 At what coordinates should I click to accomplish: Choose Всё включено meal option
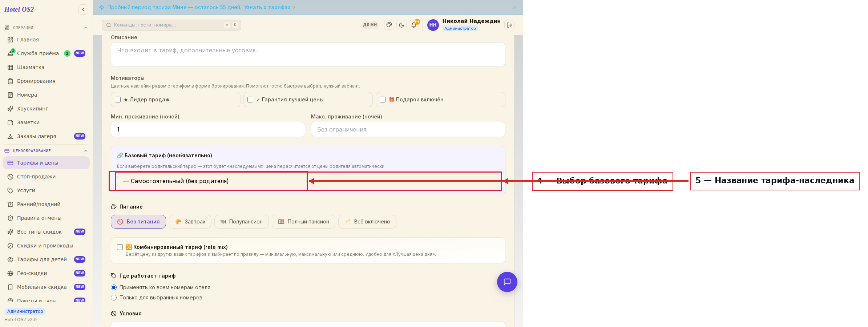[x=367, y=222]
